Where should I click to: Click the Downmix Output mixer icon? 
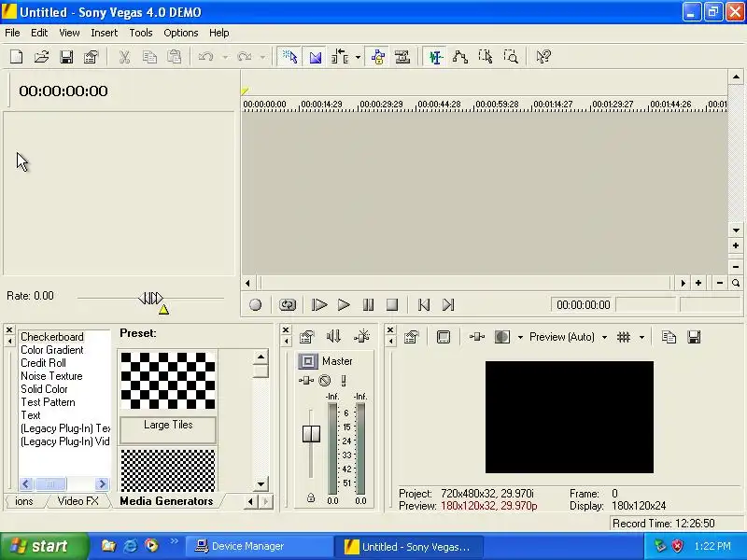pyautogui.click(x=333, y=337)
